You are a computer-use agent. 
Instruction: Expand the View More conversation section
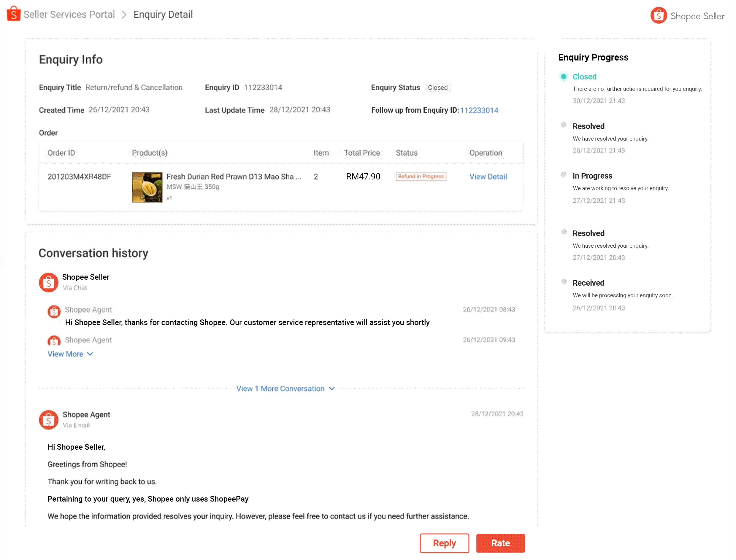pyautogui.click(x=66, y=354)
